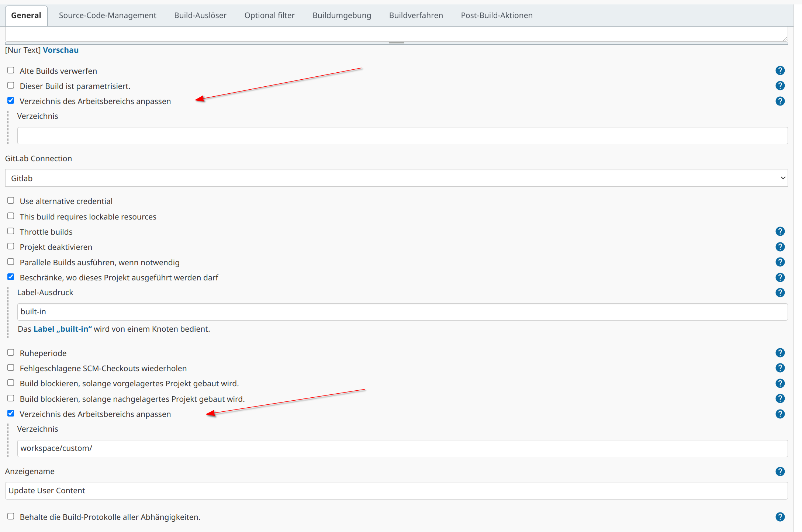Click help icon for Dieser Build ist parametrisiert

click(780, 86)
